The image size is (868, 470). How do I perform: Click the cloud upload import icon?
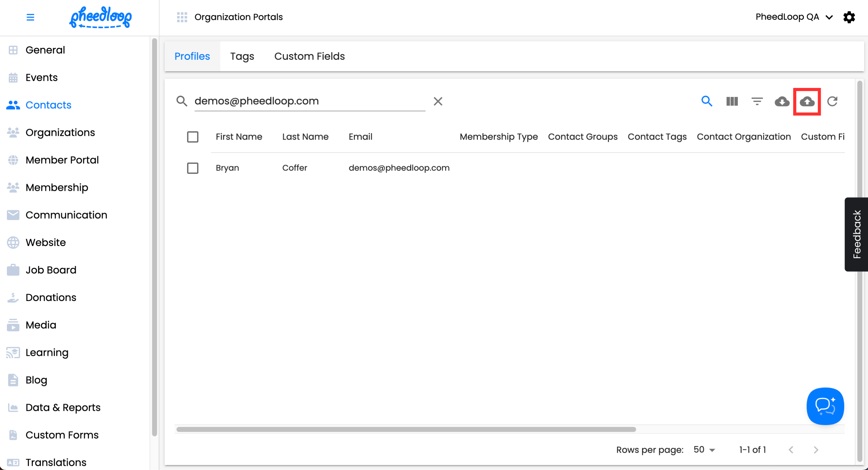click(x=807, y=101)
